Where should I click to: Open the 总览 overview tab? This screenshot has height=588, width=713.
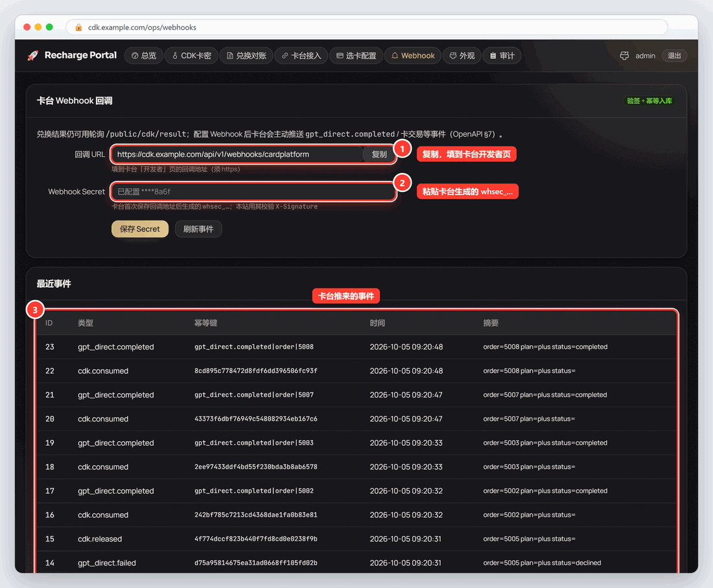(x=144, y=56)
